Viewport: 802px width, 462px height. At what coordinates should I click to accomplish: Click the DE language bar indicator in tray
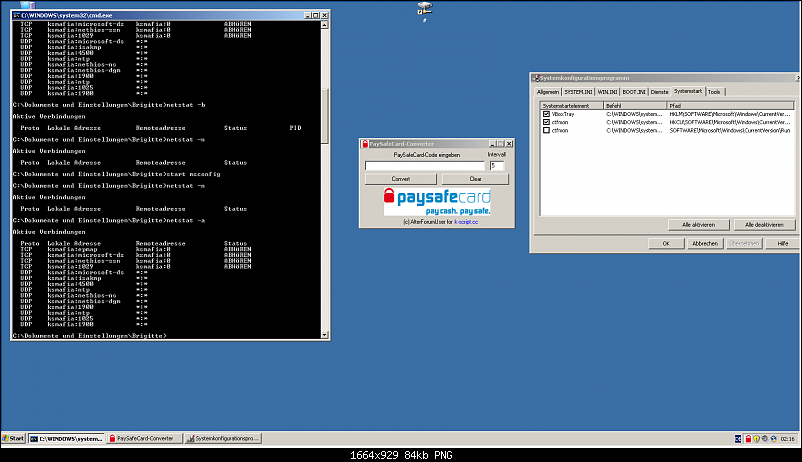(738, 439)
